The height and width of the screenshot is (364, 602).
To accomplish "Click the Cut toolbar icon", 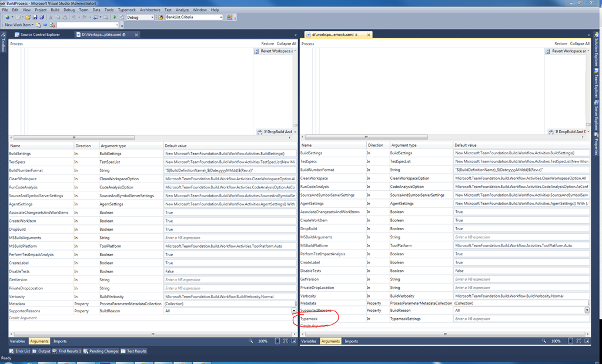I will click(51, 17).
